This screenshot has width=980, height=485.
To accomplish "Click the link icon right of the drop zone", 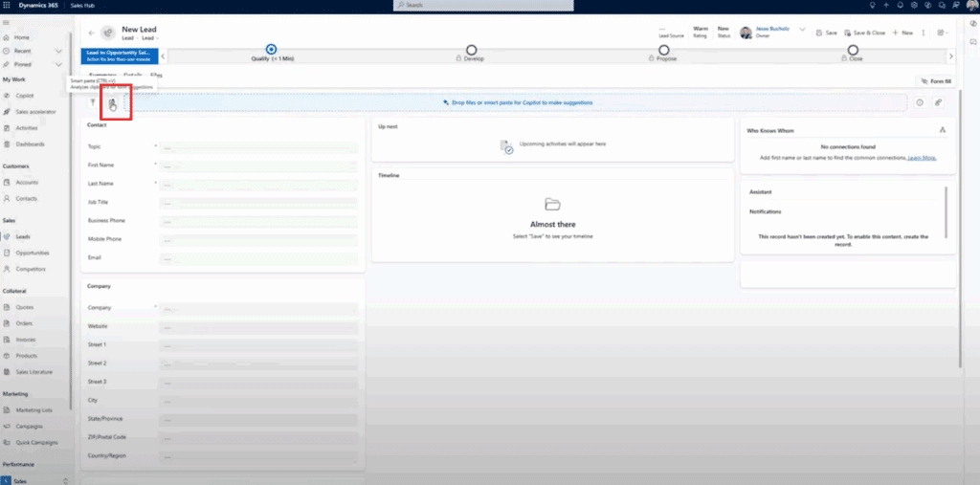I will tap(938, 102).
